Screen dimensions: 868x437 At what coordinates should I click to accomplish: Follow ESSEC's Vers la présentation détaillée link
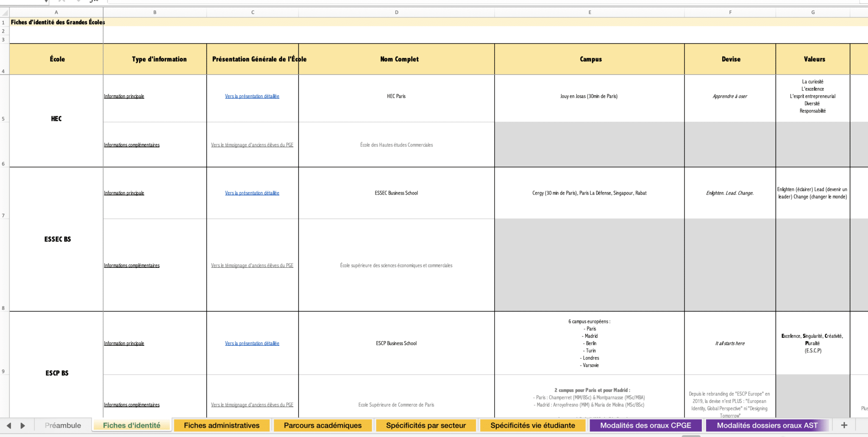tap(252, 193)
